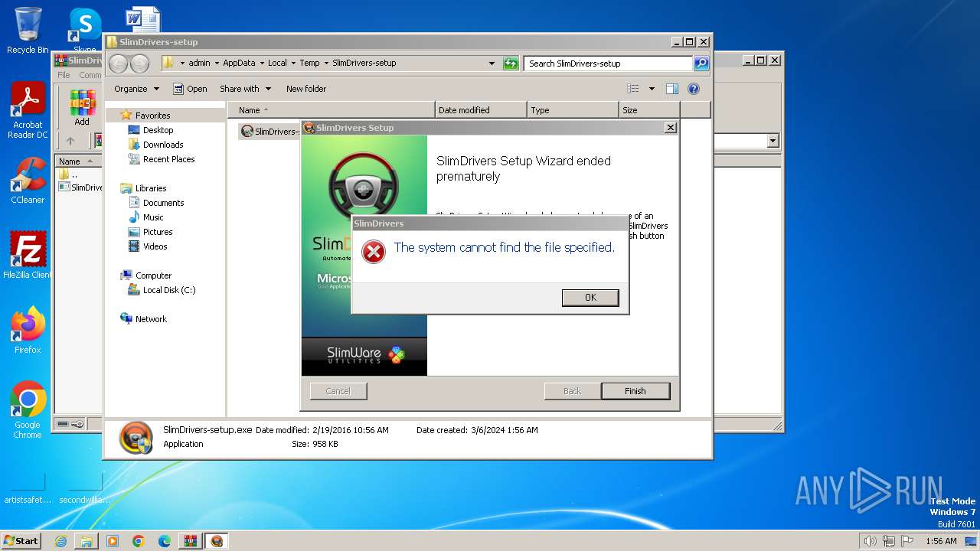980x551 pixels.
Task: Select Downloads in navigation pane
Action: pyautogui.click(x=163, y=145)
